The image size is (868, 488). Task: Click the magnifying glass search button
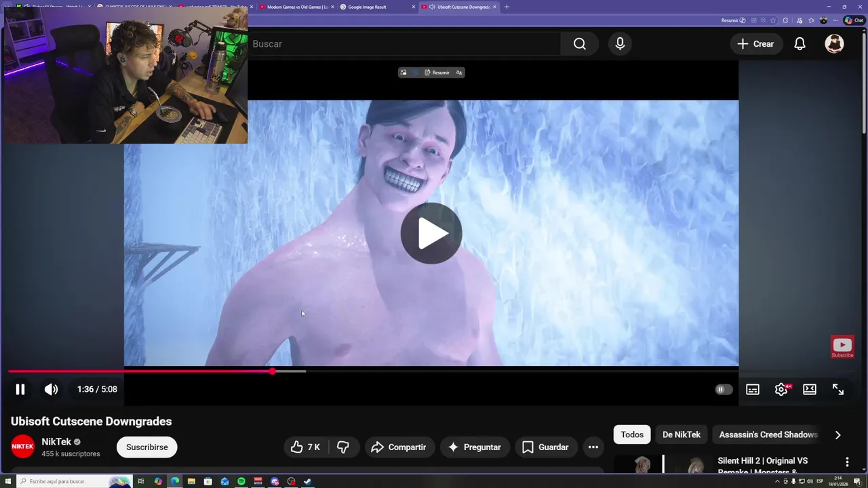point(579,43)
